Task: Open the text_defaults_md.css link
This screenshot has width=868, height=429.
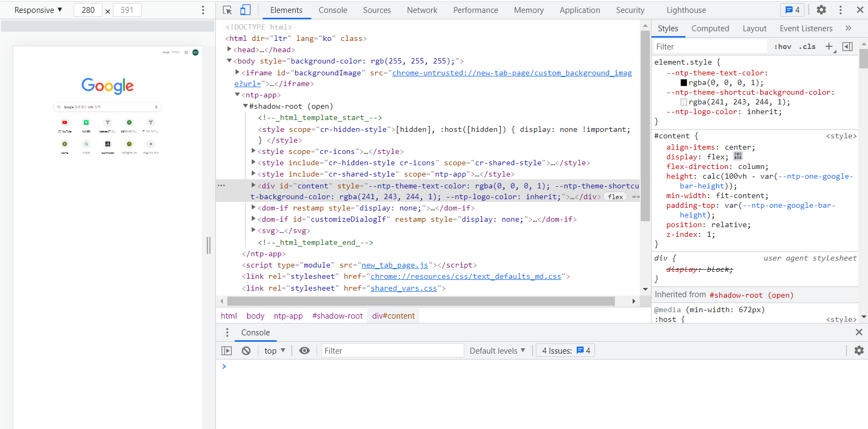Action: [466, 276]
